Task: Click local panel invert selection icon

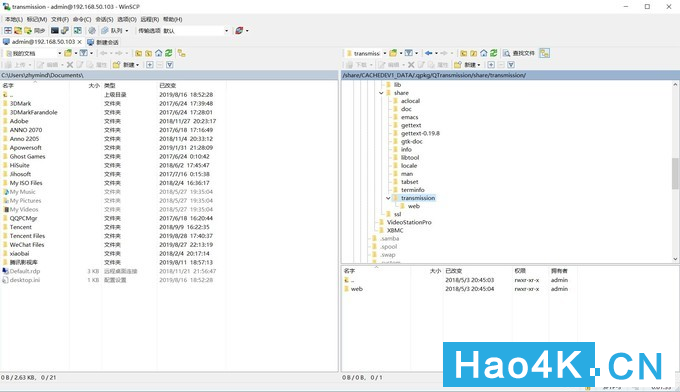Action: pyautogui.click(x=170, y=65)
